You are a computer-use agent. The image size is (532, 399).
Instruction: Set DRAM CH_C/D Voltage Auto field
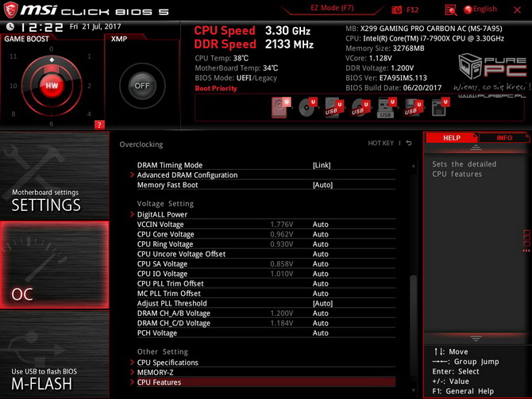click(320, 323)
